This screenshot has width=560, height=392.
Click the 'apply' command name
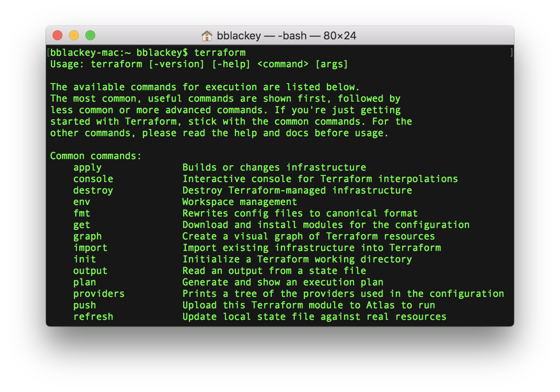[87, 167]
